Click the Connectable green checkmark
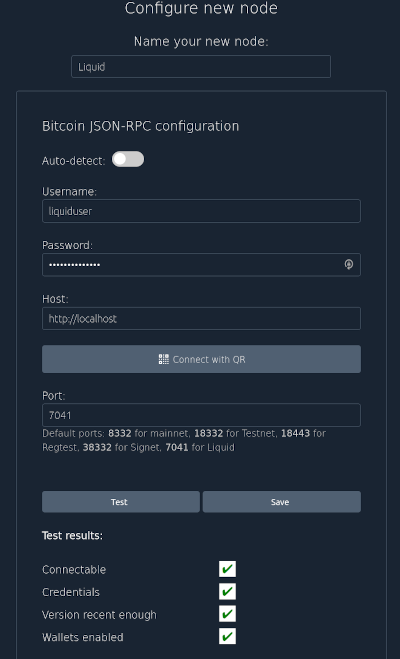This screenshot has height=659, width=400. (x=227, y=569)
